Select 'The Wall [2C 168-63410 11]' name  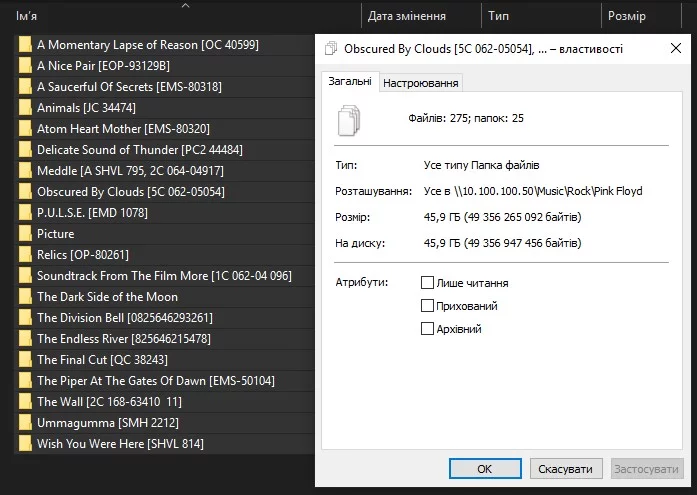point(109,402)
